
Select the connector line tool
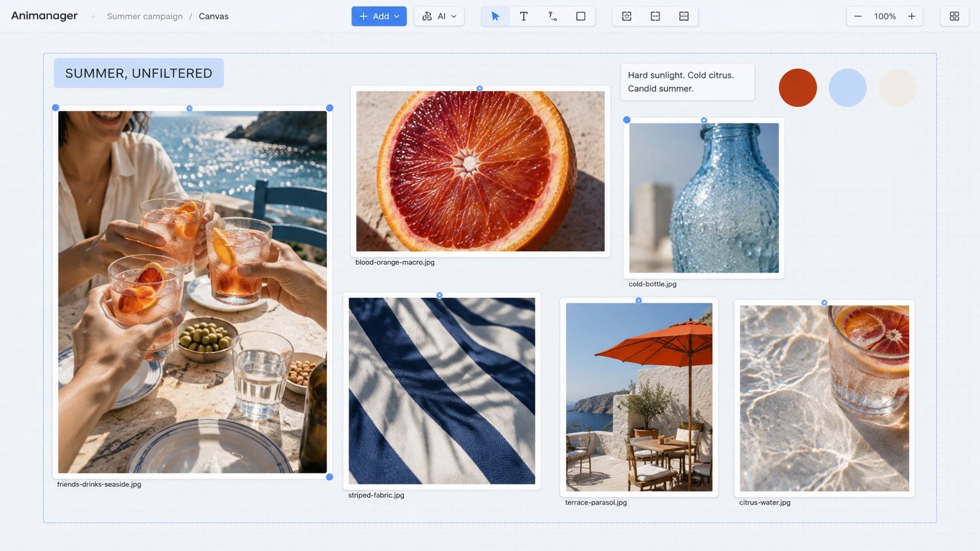(552, 17)
